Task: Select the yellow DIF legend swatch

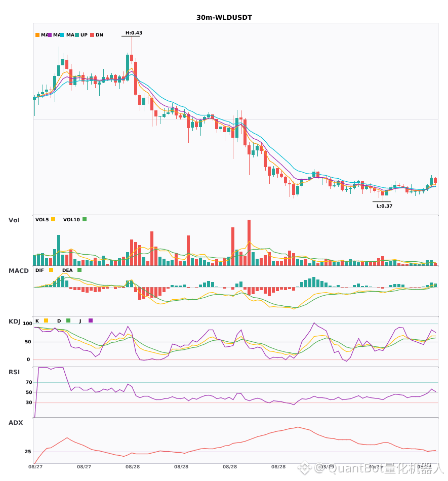Action: pos(51,270)
